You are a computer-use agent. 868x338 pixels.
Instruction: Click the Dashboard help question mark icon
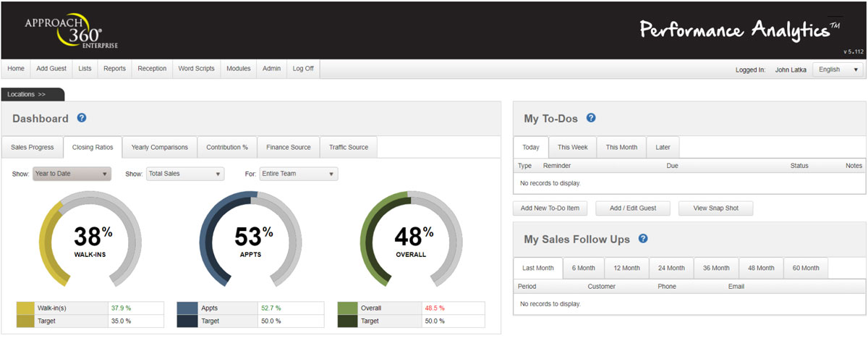click(x=82, y=118)
